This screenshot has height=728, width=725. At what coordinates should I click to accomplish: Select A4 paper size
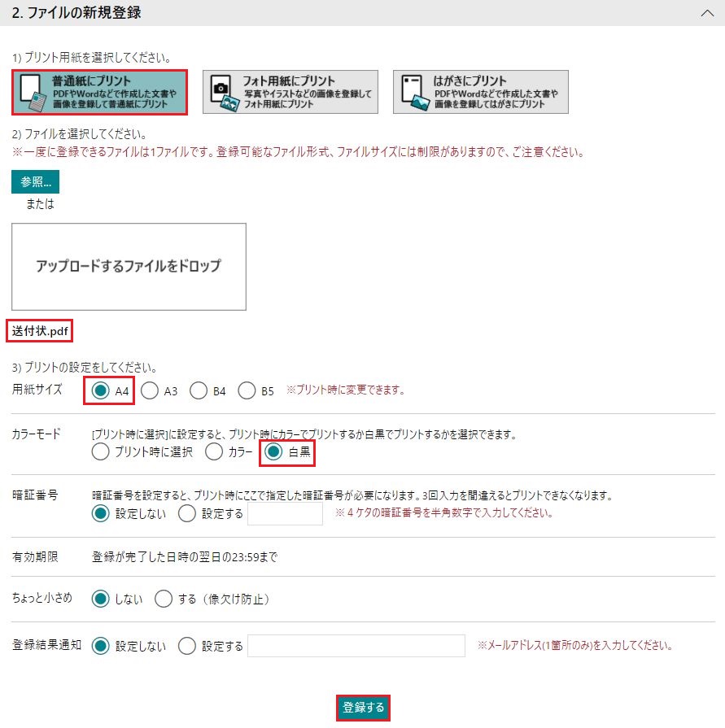tap(101, 391)
